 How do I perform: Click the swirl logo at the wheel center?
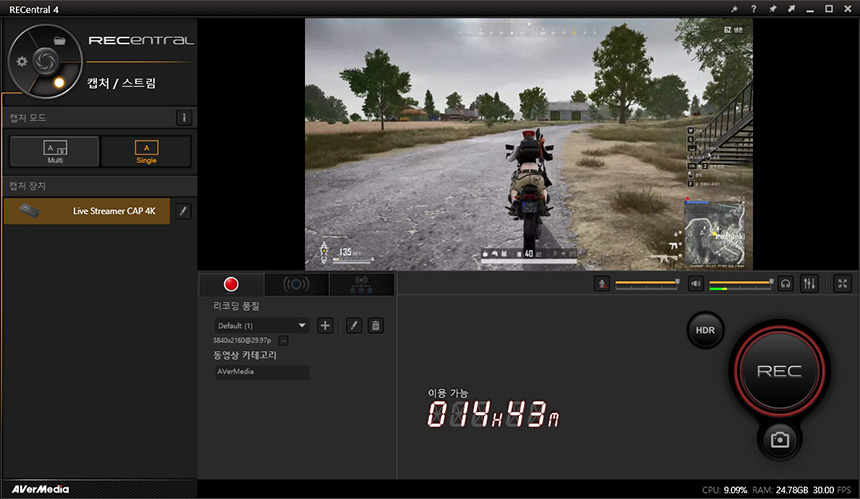(x=45, y=60)
